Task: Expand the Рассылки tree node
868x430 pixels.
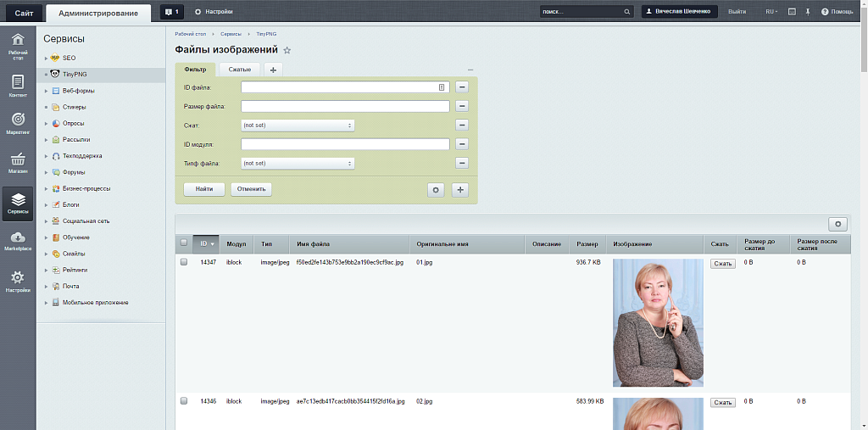Action: 47,140
